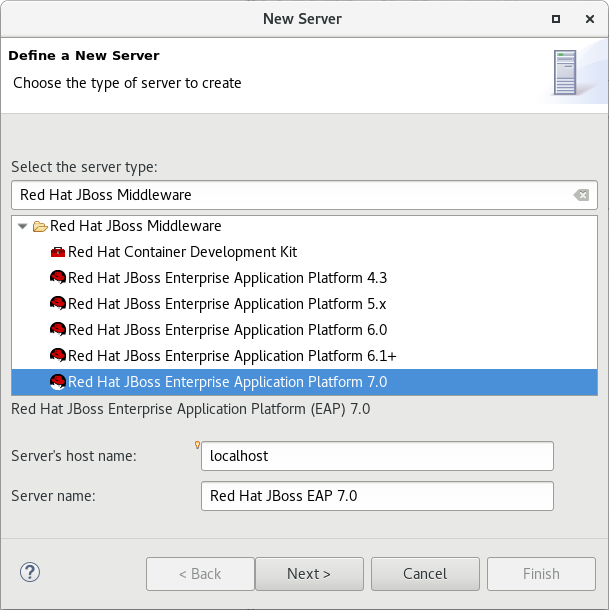Click the Server name text field

point(377,496)
